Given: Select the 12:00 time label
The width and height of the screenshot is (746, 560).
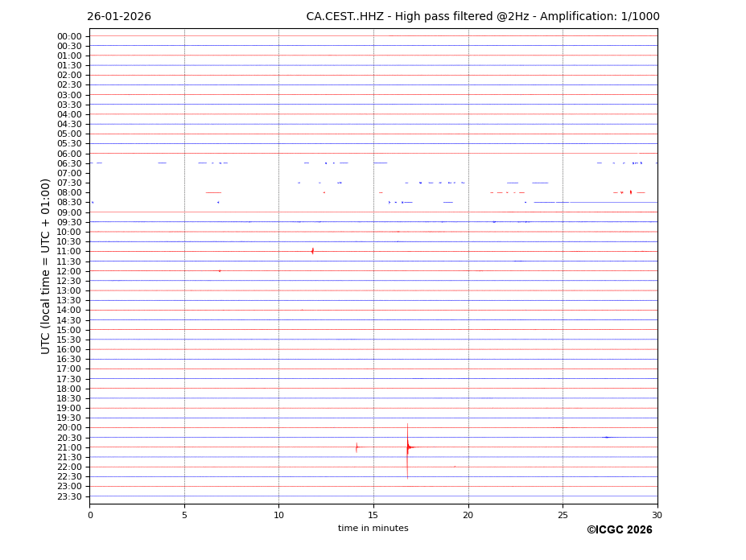Looking at the screenshot, I should click(69, 271).
